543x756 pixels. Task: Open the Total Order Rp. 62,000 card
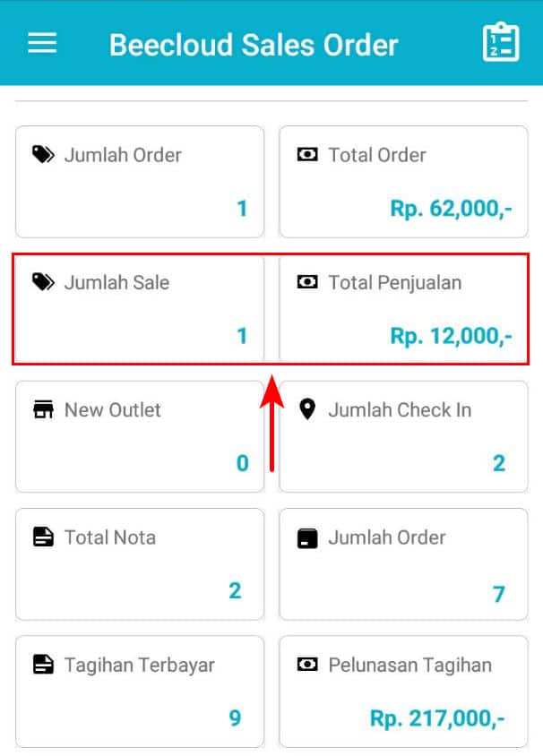tap(403, 182)
